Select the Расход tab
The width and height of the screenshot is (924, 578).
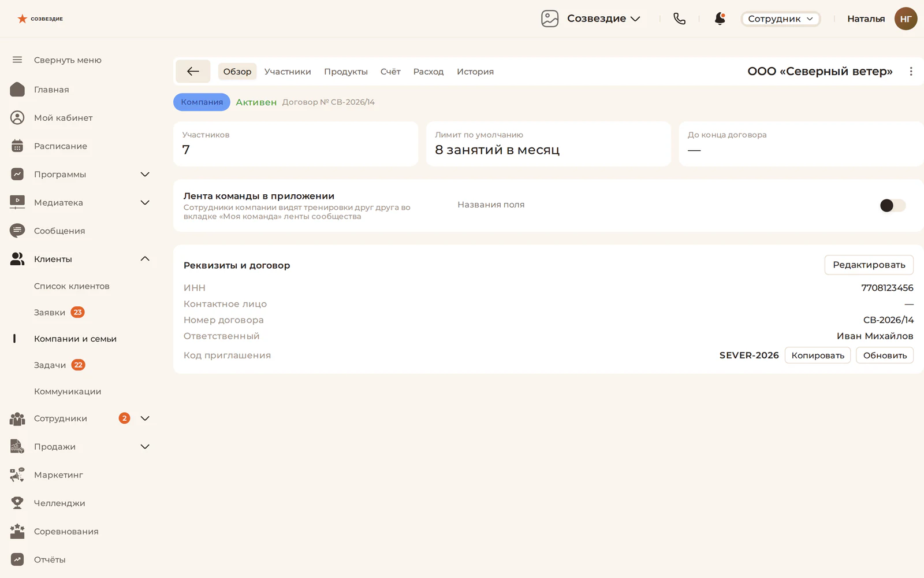[x=429, y=72]
